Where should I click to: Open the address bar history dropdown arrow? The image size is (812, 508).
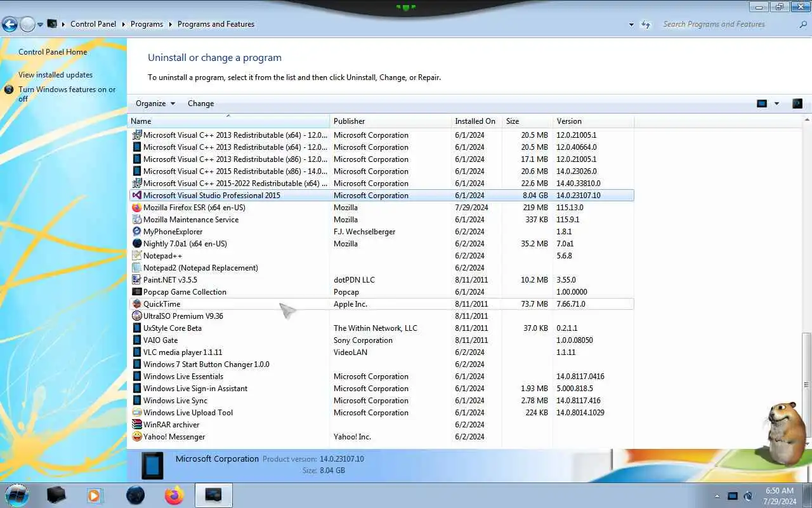coord(631,25)
